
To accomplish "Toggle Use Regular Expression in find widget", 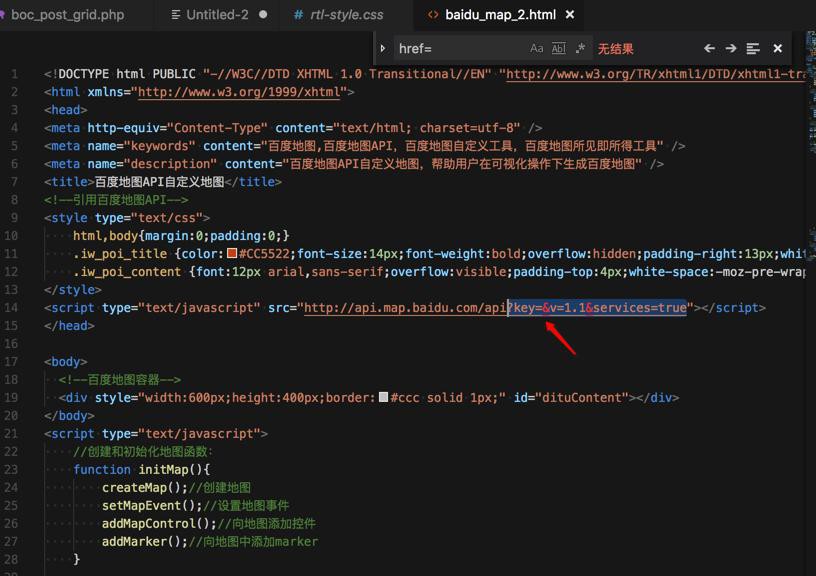I will 580,48.
